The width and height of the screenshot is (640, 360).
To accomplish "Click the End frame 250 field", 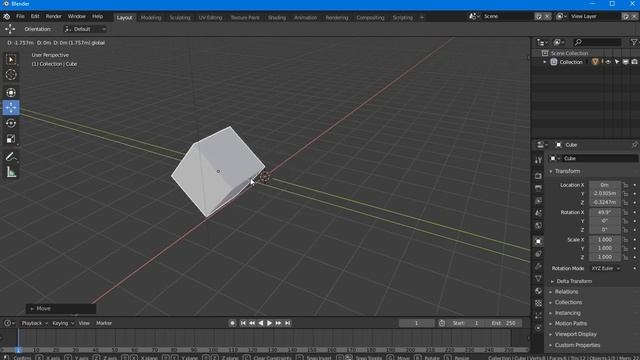I will (504, 323).
